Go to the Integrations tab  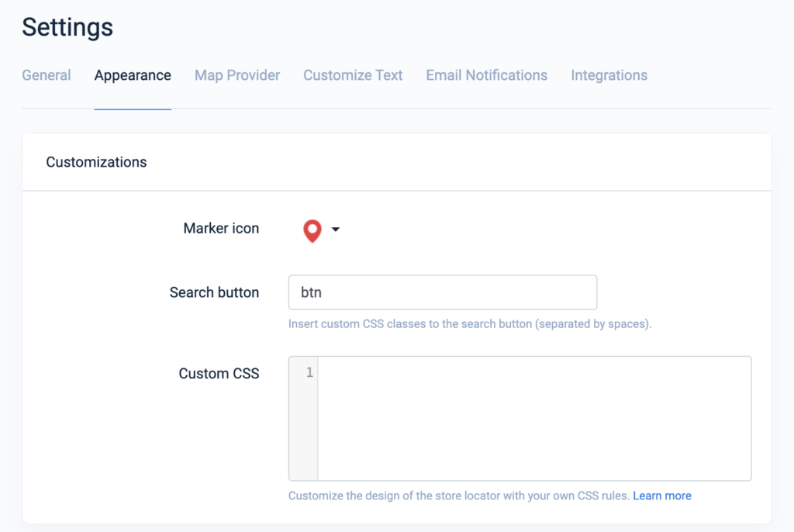tap(609, 75)
